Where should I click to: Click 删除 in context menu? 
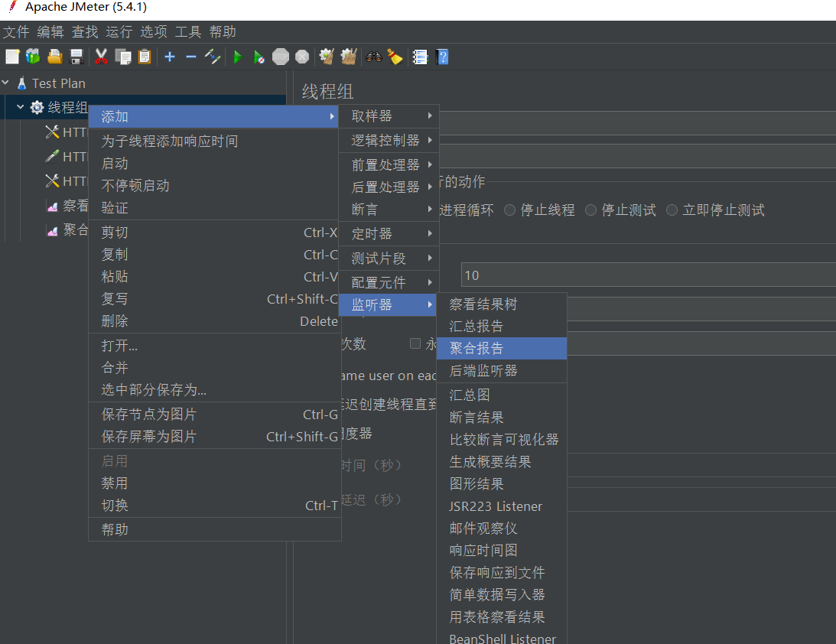(x=214, y=321)
